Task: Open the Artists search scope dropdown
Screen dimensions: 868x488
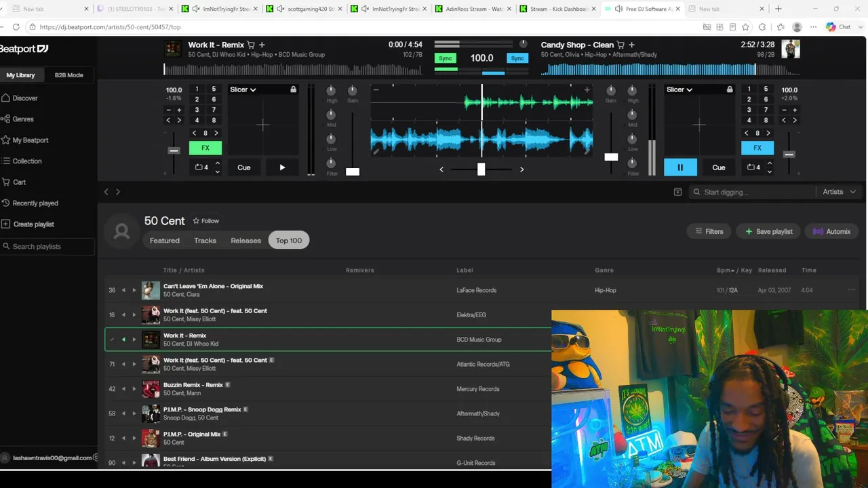Action: click(x=840, y=192)
